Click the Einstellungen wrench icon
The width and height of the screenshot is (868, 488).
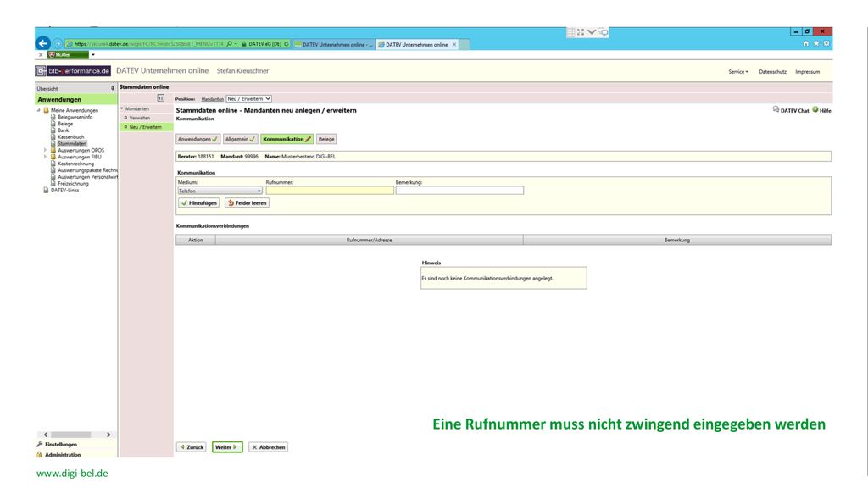39,444
